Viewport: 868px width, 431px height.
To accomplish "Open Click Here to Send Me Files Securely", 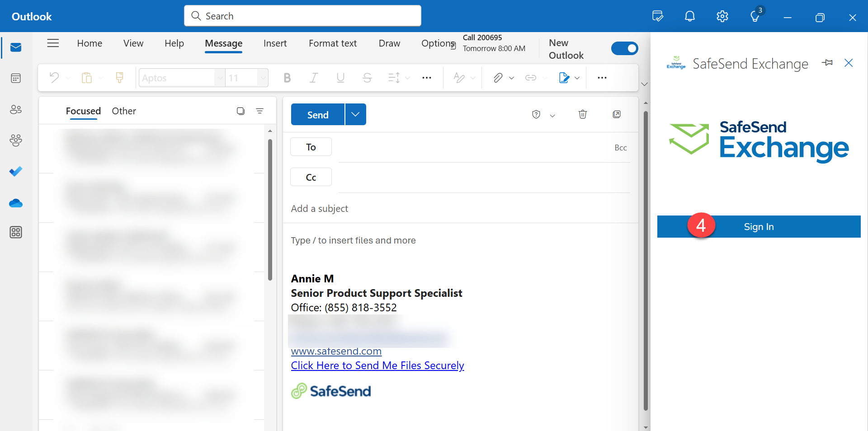I will 377,365.
